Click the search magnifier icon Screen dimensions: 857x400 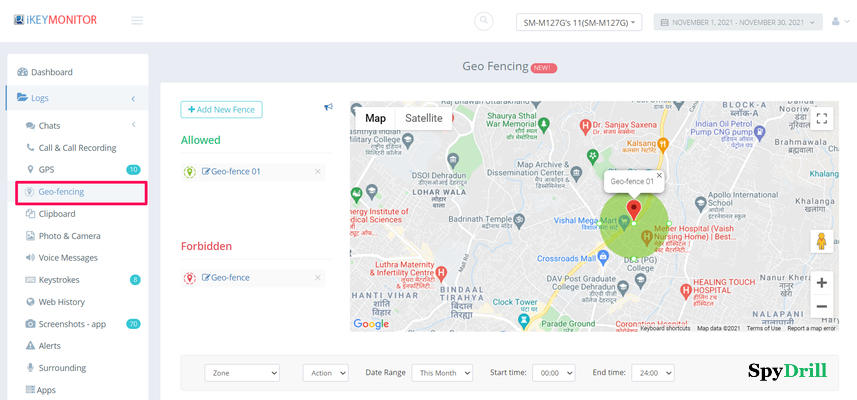point(484,21)
